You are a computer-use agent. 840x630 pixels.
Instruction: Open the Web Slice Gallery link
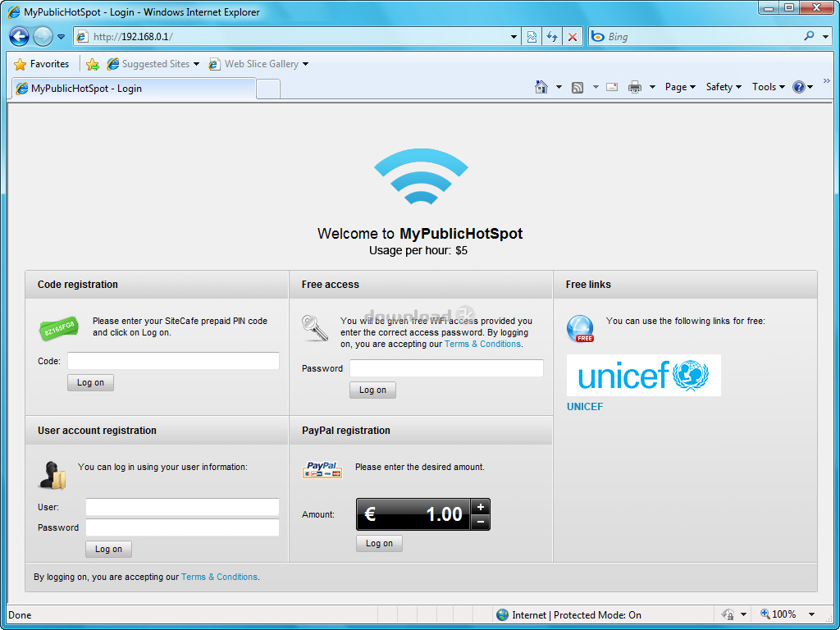click(x=254, y=64)
